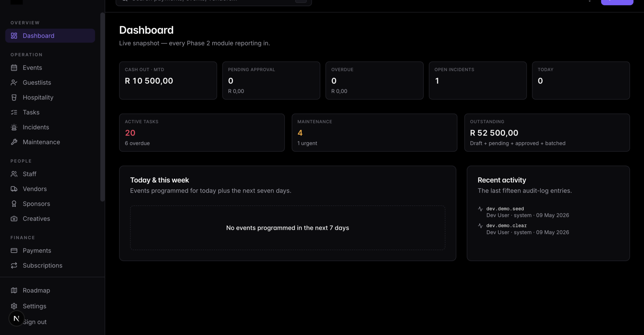This screenshot has width=644, height=335.
Task: Click 'Draft + pending + approved + batched' text
Action: click(518, 143)
